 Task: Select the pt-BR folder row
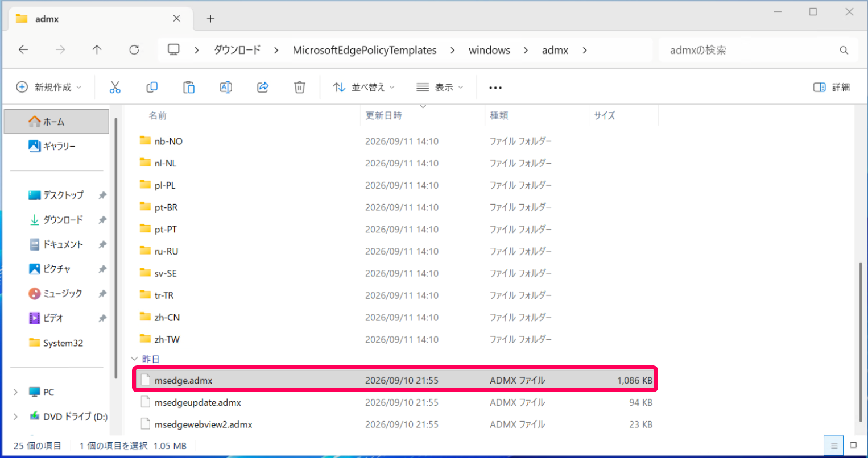[x=396, y=207]
